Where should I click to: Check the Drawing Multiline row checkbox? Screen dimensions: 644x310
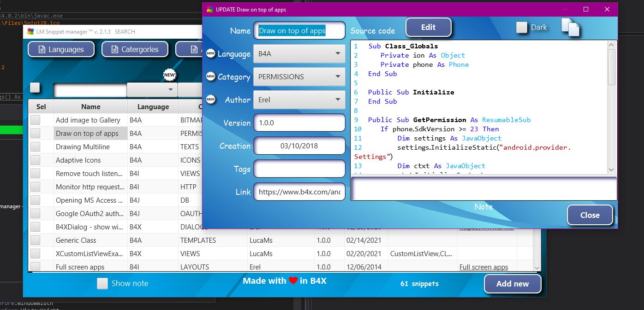click(x=36, y=147)
